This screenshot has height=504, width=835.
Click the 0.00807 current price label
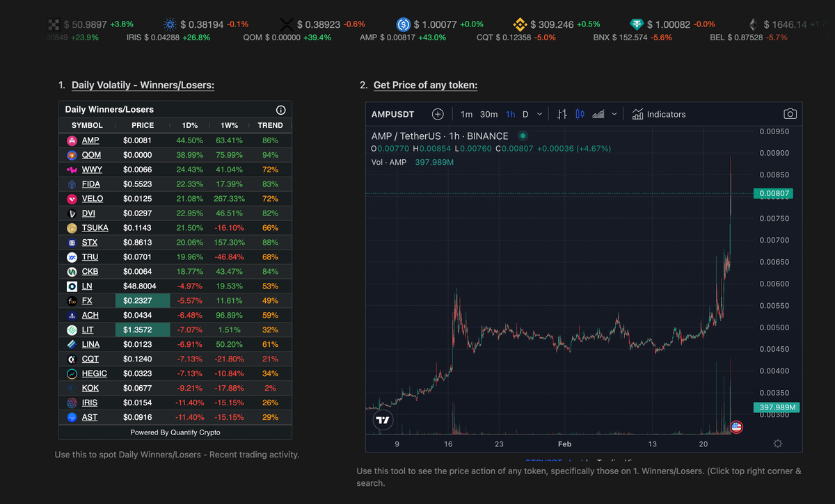pos(772,194)
